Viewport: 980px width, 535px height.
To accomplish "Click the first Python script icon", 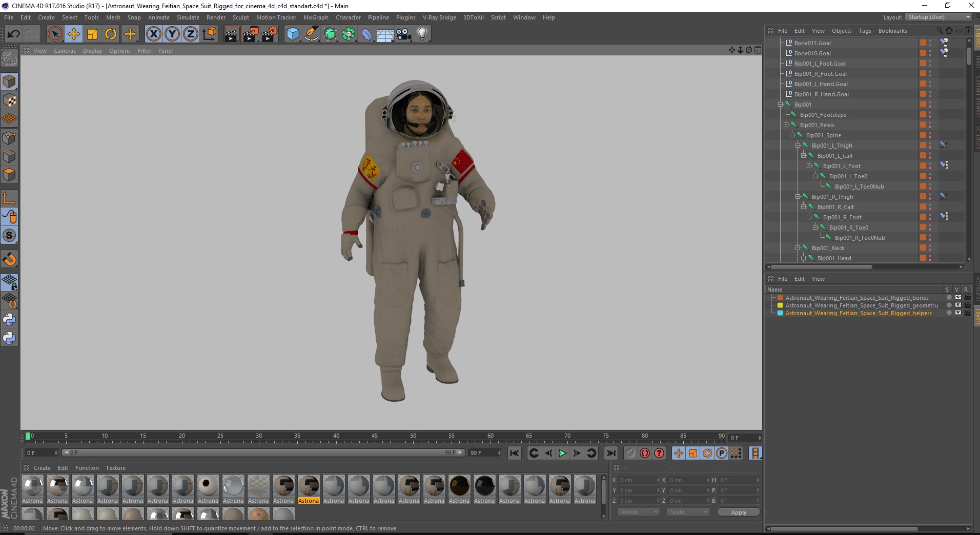I will [x=9, y=320].
